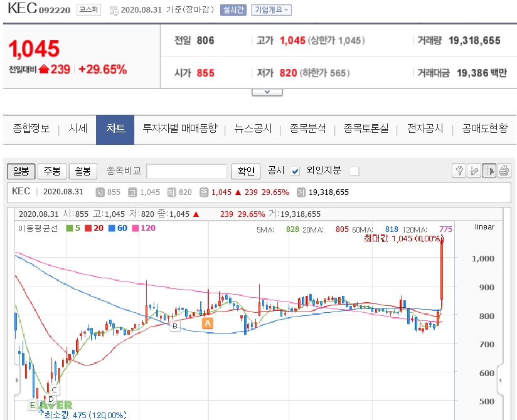Focus the 종목비교 comparison input field
This screenshot has height=420, width=517.
click(186, 171)
